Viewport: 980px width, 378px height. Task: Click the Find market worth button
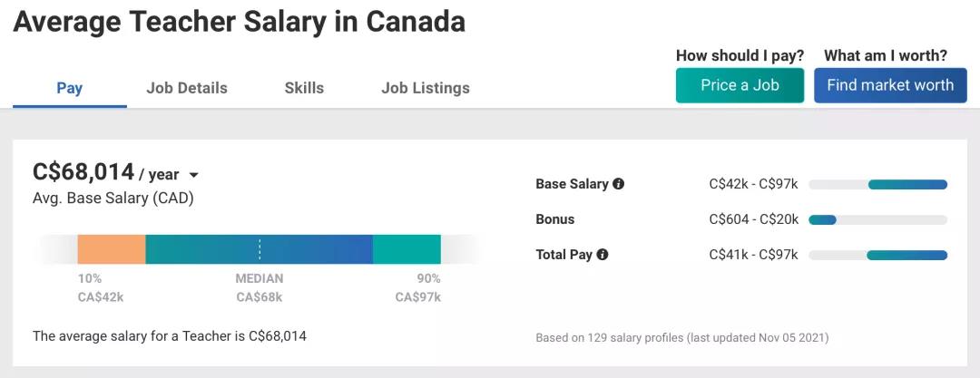click(x=890, y=85)
